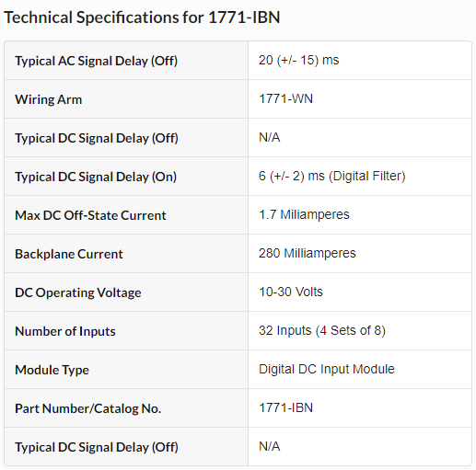Click the Digital DC Input Module value
Viewport: 476px width, 470px height.
tap(327, 369)
